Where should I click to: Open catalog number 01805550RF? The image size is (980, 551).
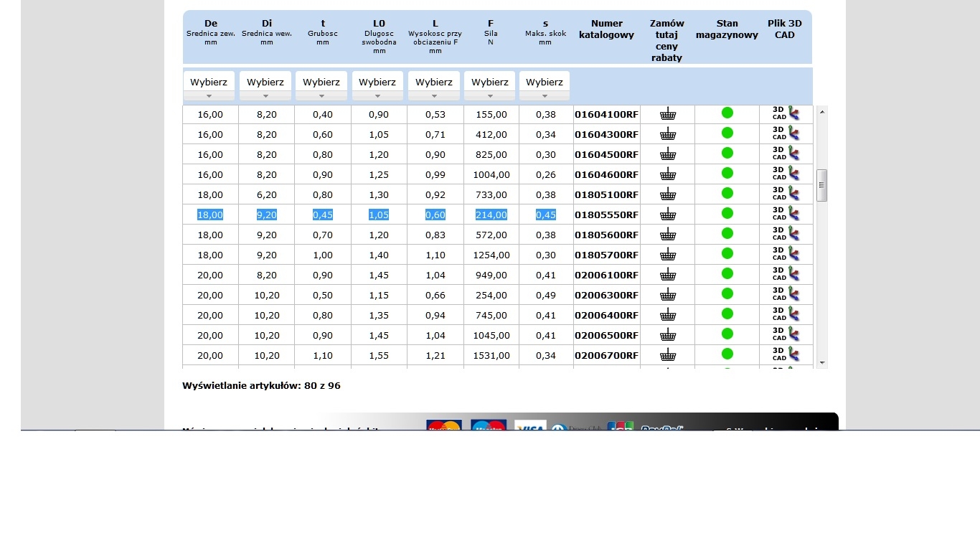point(606,215)
